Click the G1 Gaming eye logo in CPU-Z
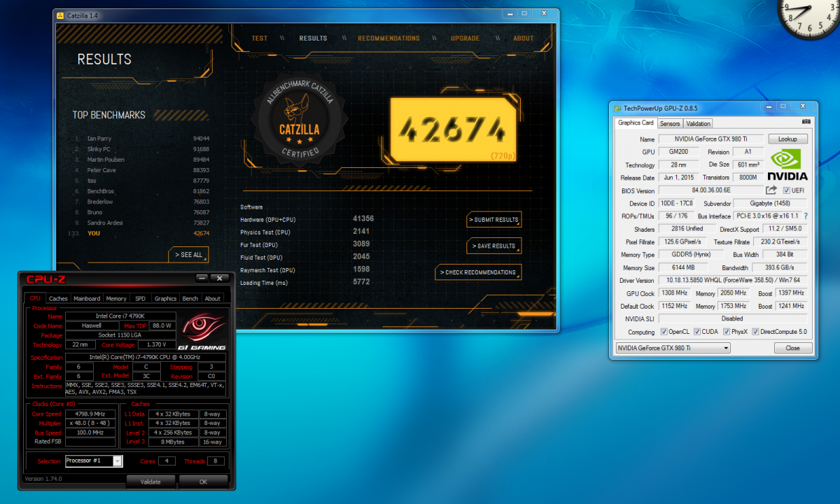 201,332
